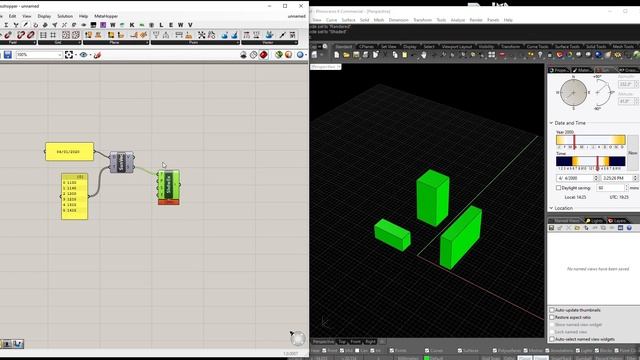The height and width of the screenshot is (360, 640).
Task: Click the Zoom Extents icon on the canvas toolbar
Action: pos(69,55)
